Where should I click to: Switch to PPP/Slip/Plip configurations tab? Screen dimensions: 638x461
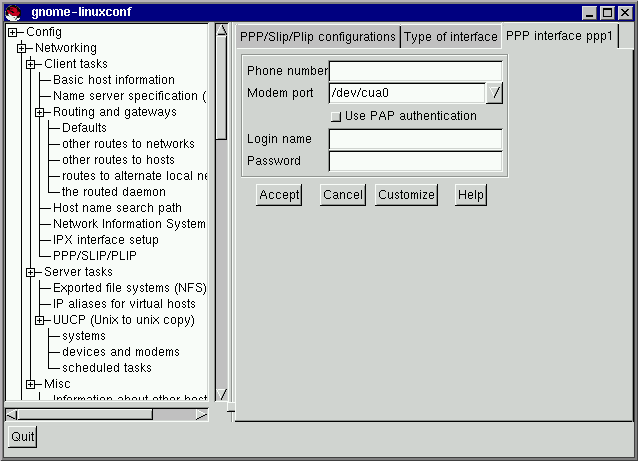(317, 37)
